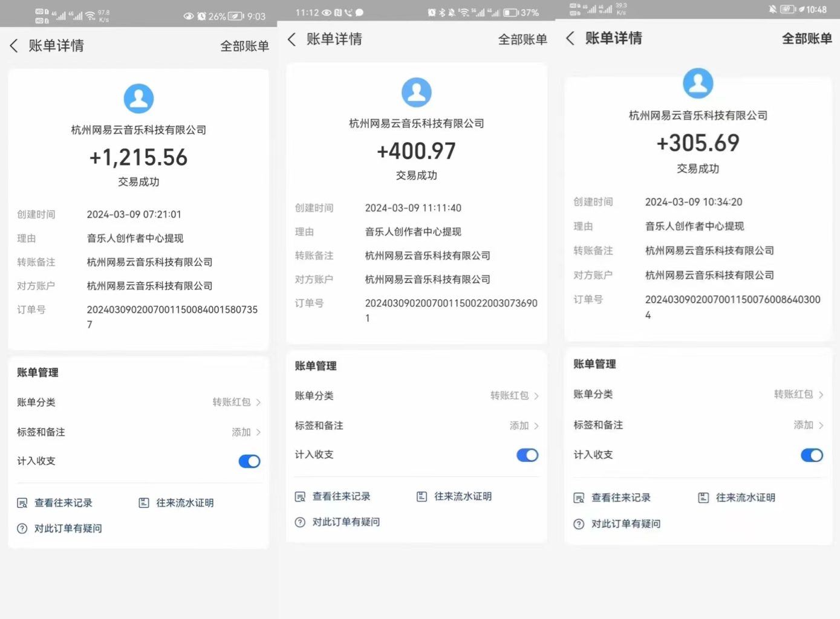This screenshot has height=619, width=840.
Task: Select creation time 2024-03-09 11:11:40
Action: [x=413, y=208]
